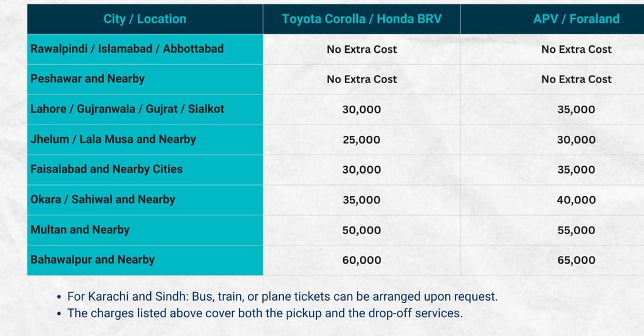This screenshot has width=644, height=336.
Task: Select the pickup and drop-off charges note
Action: 265,313
